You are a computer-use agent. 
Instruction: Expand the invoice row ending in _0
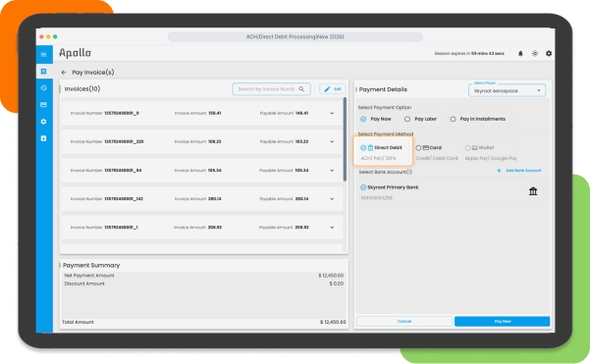pyautogui.click(x=332, y=113)
